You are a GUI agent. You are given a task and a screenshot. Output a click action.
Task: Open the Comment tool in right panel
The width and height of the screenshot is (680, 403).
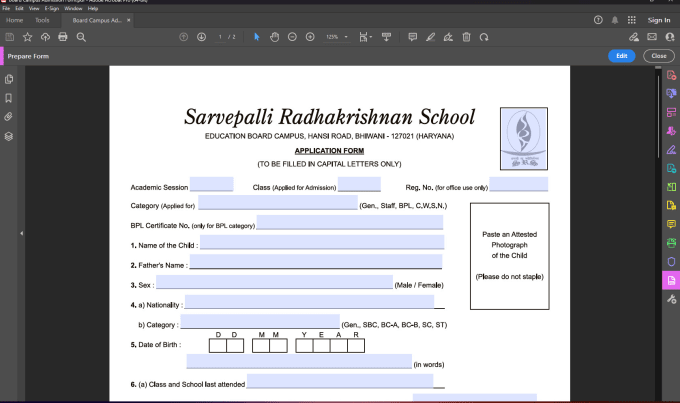(671, 224)
